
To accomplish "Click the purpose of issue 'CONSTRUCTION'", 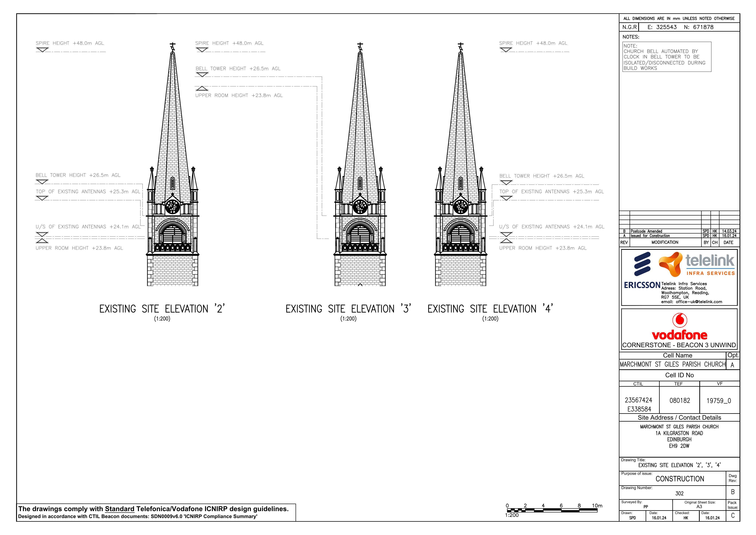I will coord(680,479).
